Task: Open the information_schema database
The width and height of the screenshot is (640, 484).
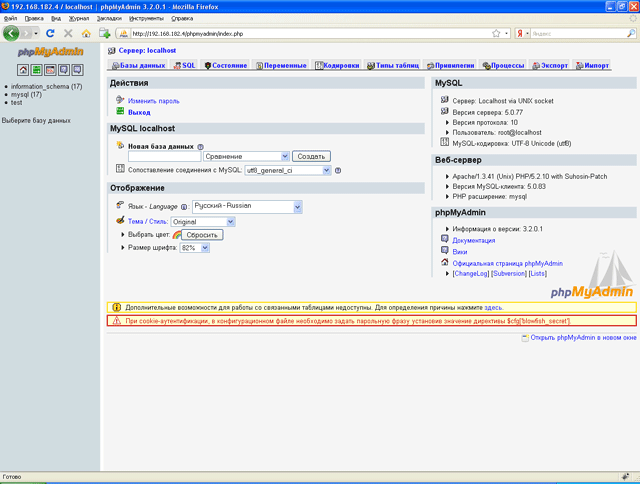Action: click(x=47, y=87)
